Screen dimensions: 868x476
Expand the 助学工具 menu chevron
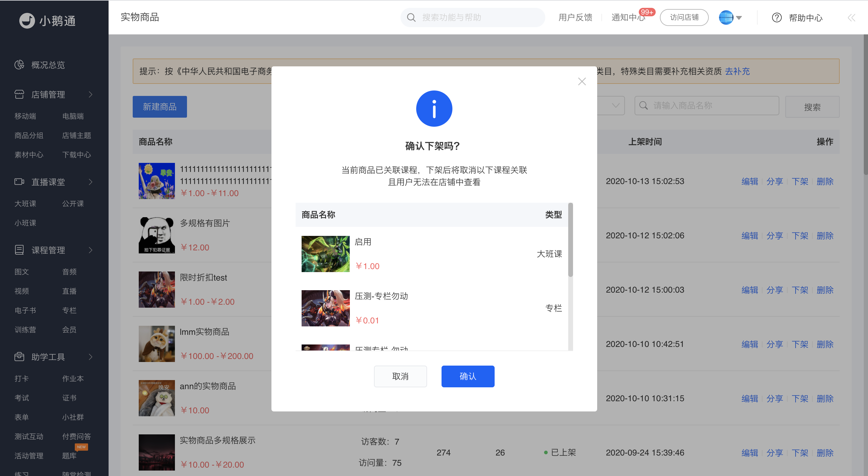click(90, 357)
